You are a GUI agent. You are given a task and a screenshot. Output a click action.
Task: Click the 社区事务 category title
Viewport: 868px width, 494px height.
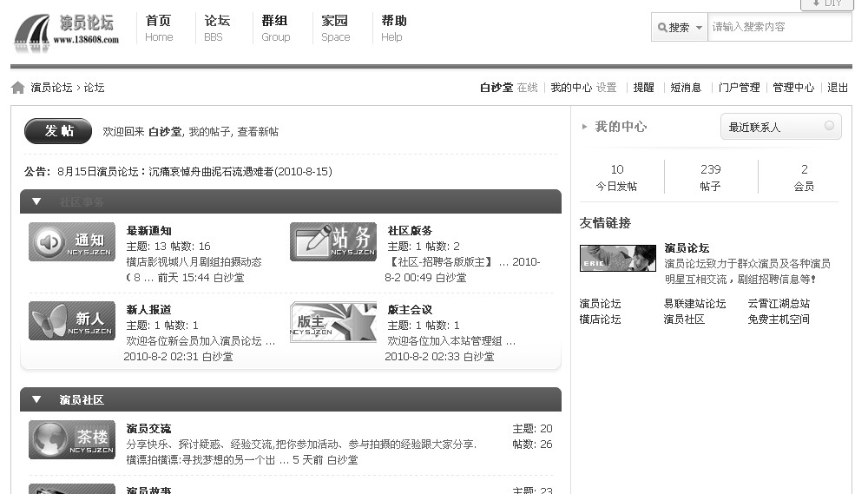82,201
